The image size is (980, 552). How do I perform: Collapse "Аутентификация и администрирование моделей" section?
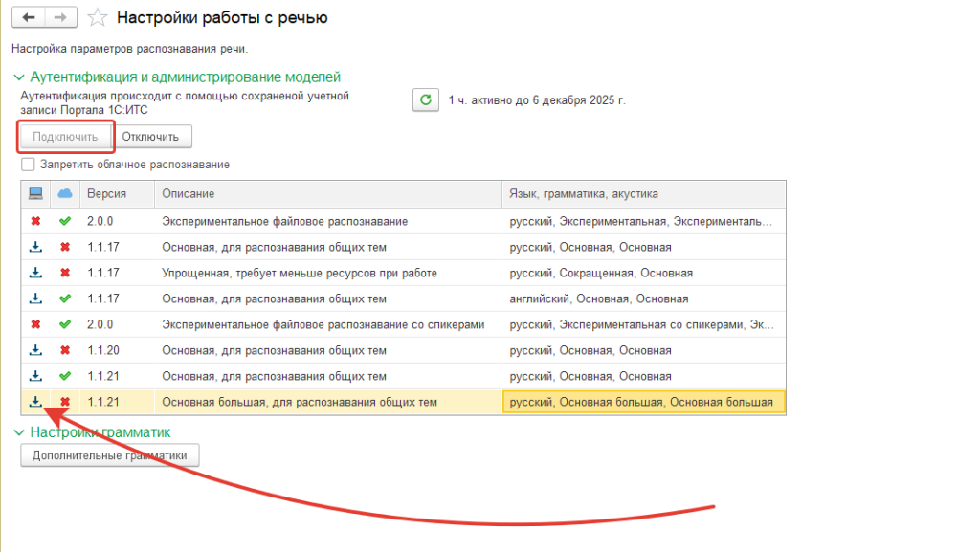coord(19,77)
